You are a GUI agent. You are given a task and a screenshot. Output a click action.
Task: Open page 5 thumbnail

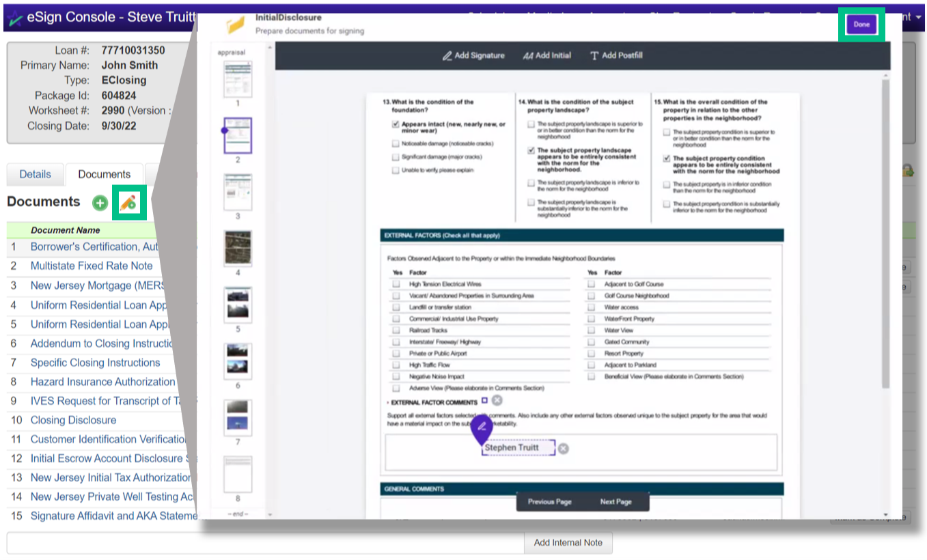click(238, 305)
